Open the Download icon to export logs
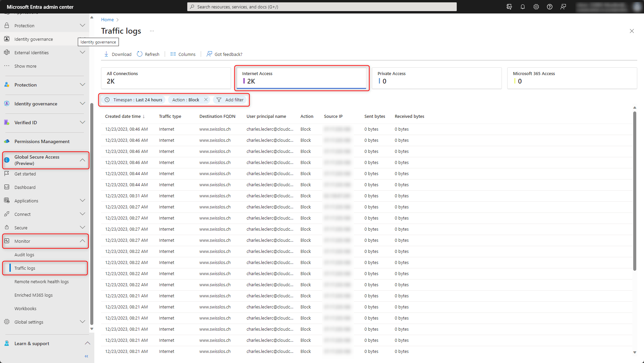The image size is (644, 363). (x=106, y=54)
